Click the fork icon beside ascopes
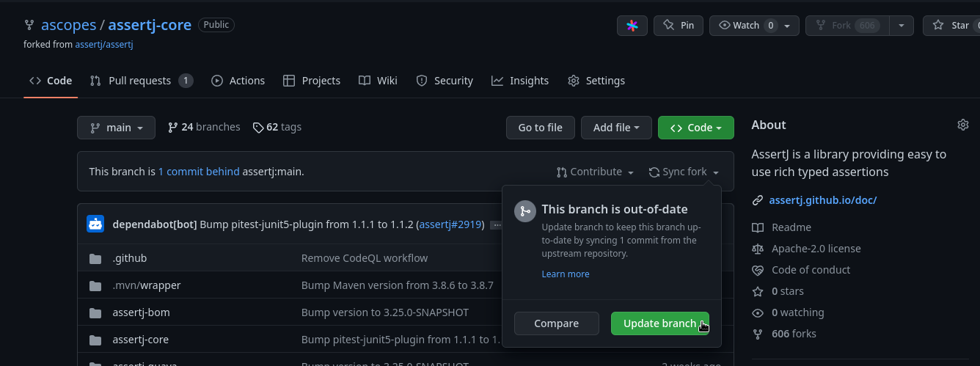This screenshot has width=980, height=366. [x=29, y=25]
